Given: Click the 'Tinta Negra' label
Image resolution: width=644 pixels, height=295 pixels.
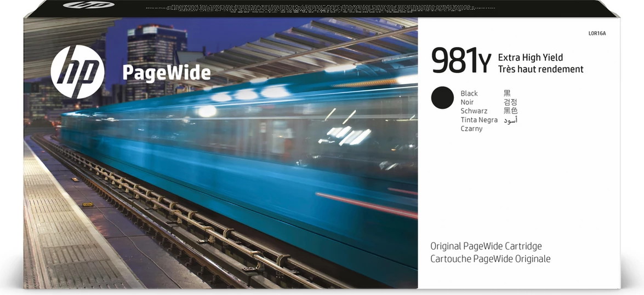Looking at the screenshot, I should coord(479,120).
